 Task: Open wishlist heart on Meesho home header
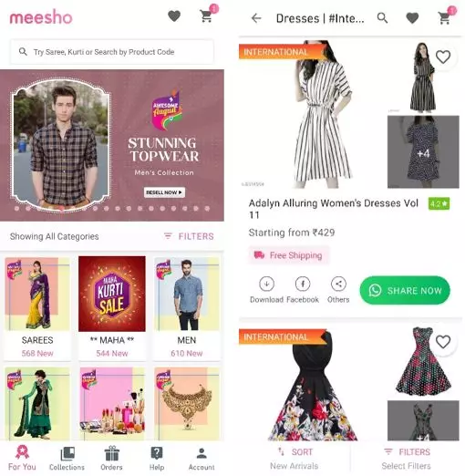point(174,16)
